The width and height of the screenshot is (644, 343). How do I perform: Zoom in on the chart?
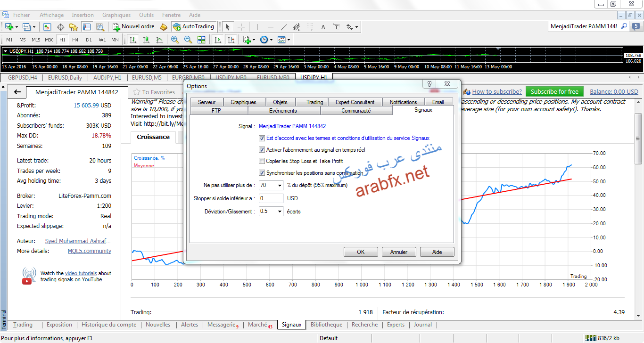coord(175,40)
